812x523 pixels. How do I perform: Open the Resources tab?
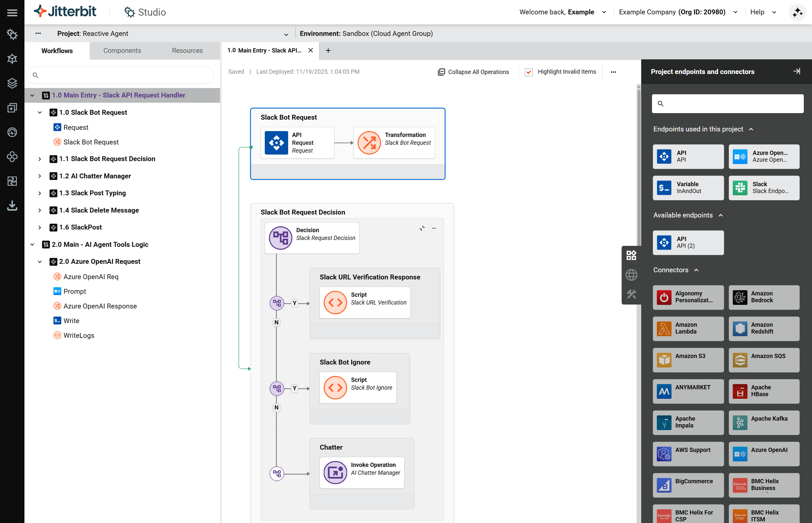pyautogui.click(x=187, y=51)
